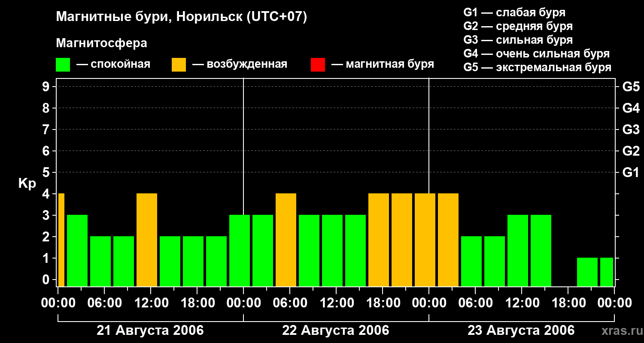The image size is (644, 343).
Task: Click the '18:00' time label under 23 August
Action: [x=568, y=303]
